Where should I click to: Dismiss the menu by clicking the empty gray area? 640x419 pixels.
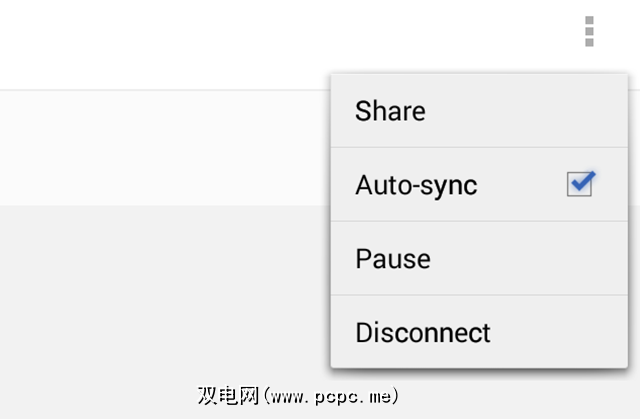click(x=150, y=300)
